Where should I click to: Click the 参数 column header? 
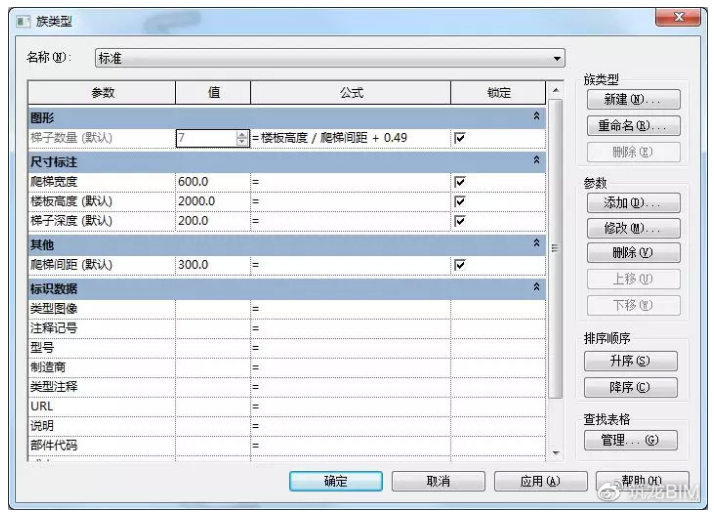tap(102, 93)
